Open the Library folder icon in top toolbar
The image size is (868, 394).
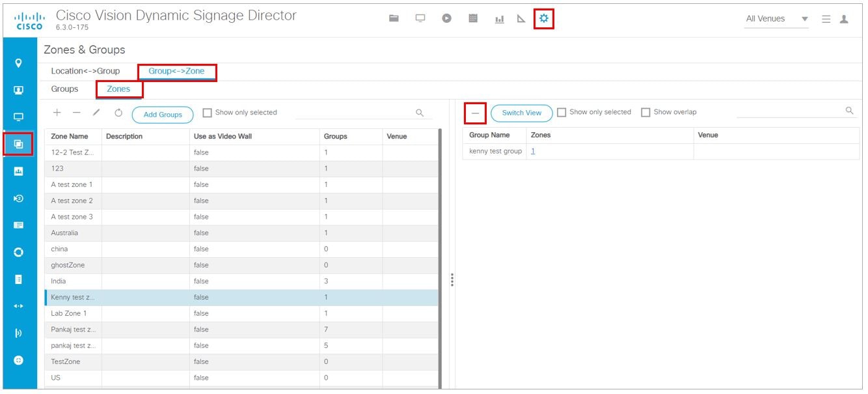(x=394, y=18)
